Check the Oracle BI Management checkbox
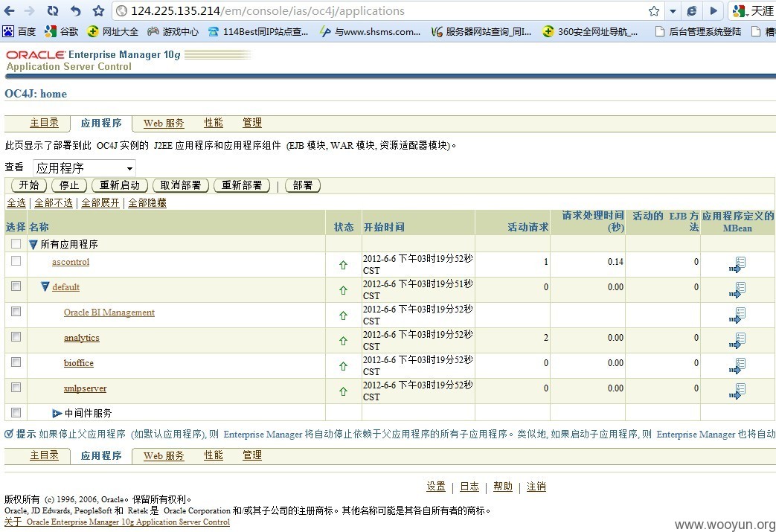This screenshot has height=532, width=776. (16, 311)
